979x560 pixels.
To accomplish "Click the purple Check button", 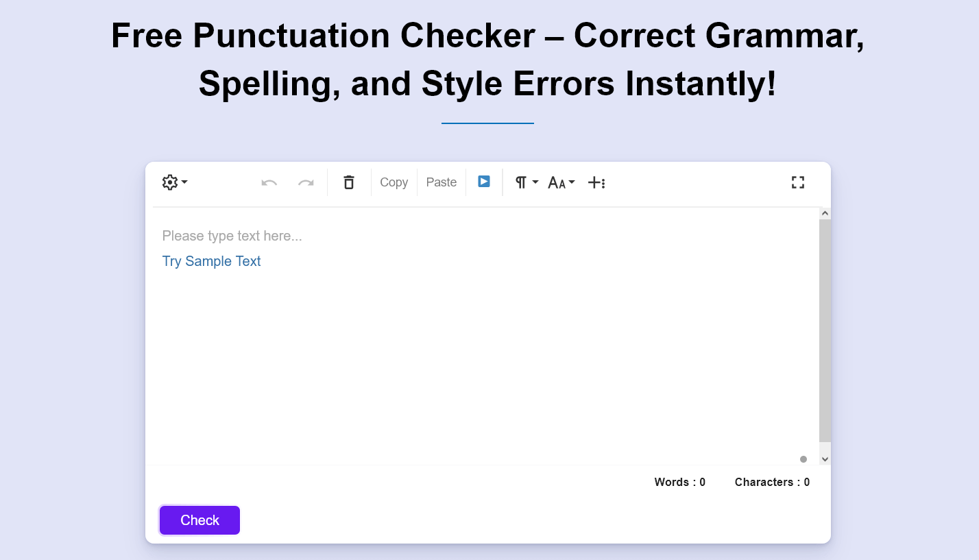I will coord(200,520).
